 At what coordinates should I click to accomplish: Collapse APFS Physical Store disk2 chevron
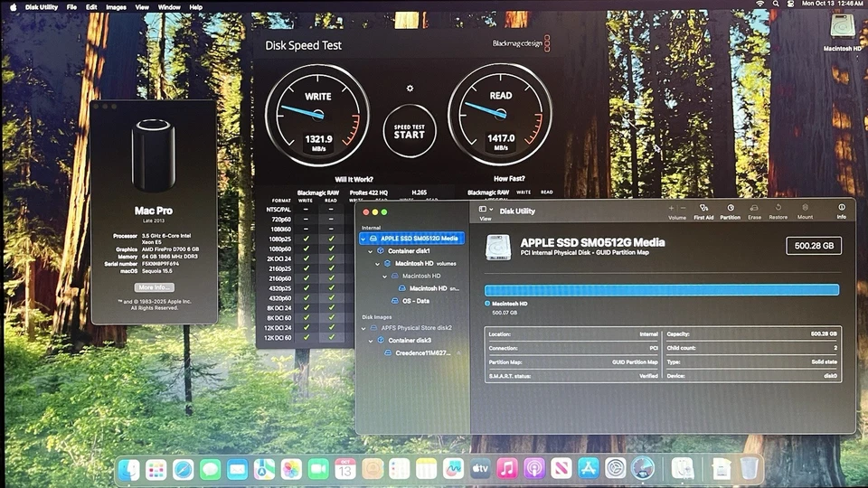363,328
